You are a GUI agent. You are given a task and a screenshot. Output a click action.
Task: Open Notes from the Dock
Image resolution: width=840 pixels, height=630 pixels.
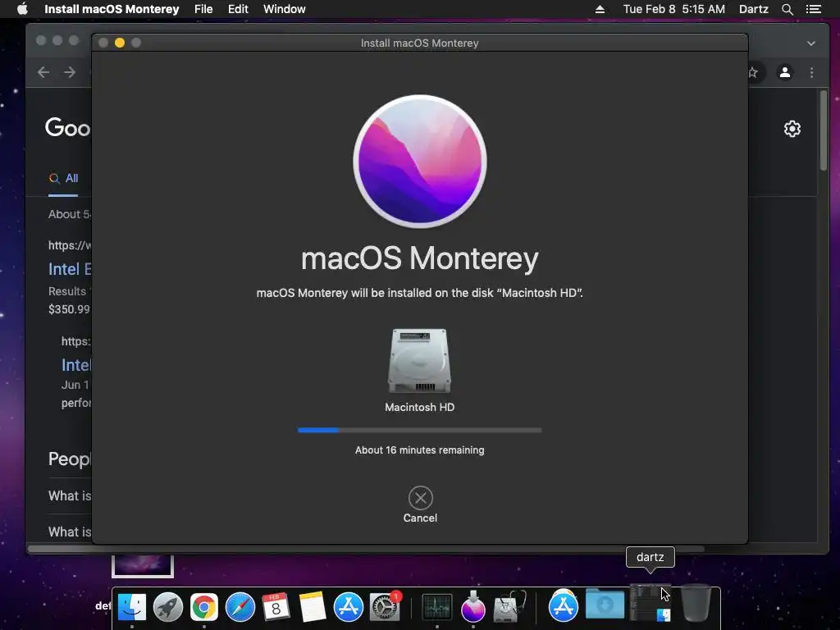click(313, 607)
